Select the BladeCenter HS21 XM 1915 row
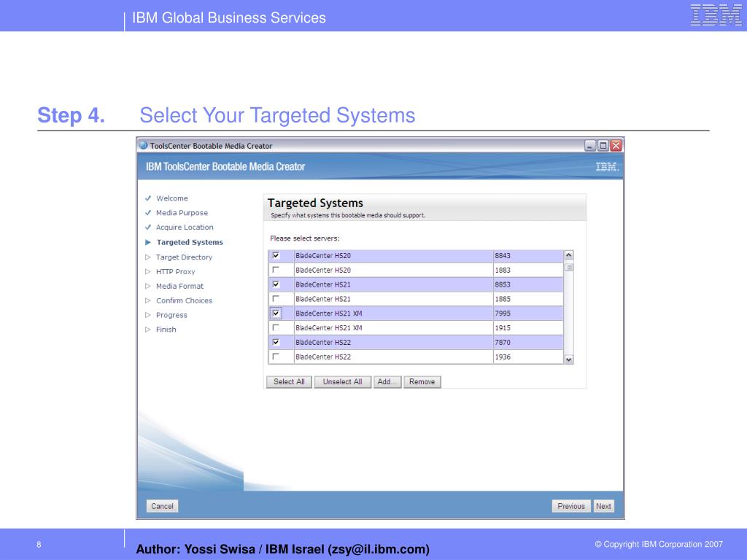 click(416, 328)
